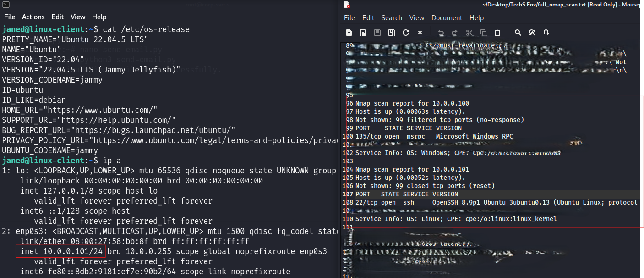Image resolution: width=644 pixels, height=278 pixels.
Task: Open Find with the magnifying glass icon
Action: tap(518, 33)
